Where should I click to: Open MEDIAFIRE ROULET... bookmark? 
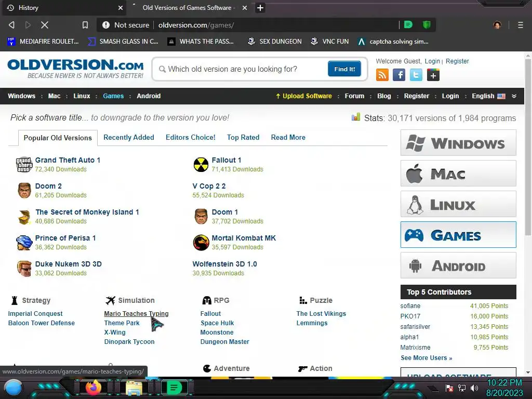pyautogui.click(x=43, y=42)
